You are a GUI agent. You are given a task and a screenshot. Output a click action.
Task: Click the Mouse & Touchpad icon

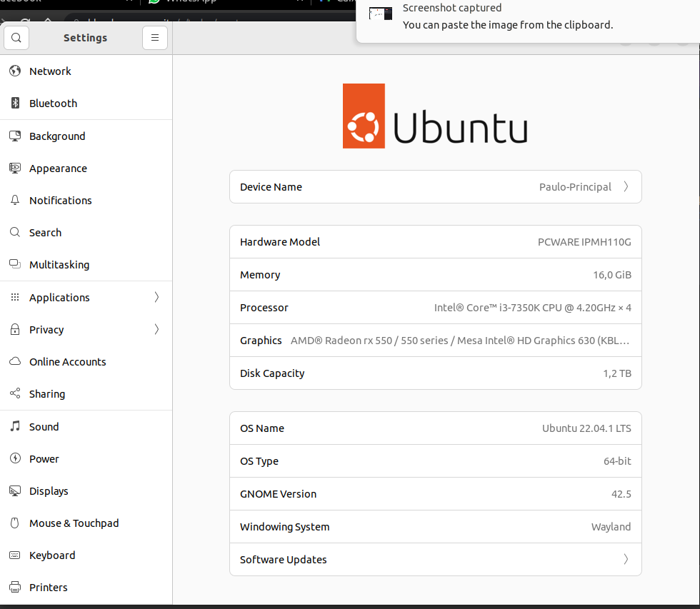(15, 523)
